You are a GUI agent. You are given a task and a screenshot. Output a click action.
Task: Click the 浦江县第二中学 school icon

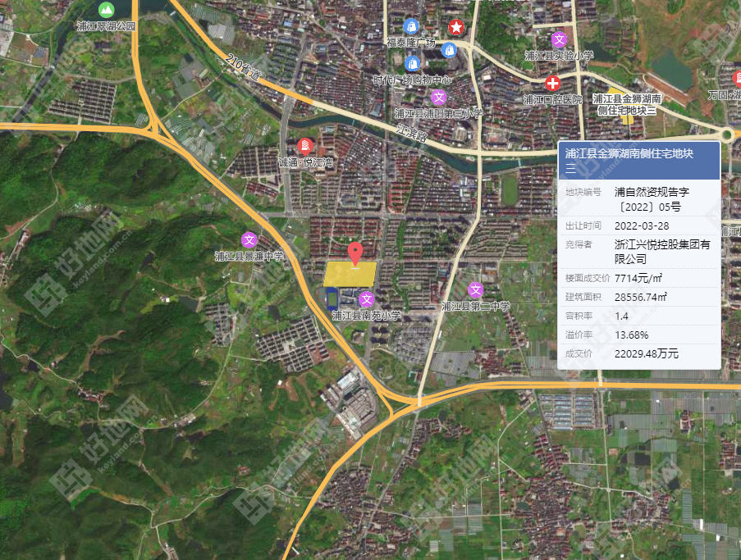point(475,289)
